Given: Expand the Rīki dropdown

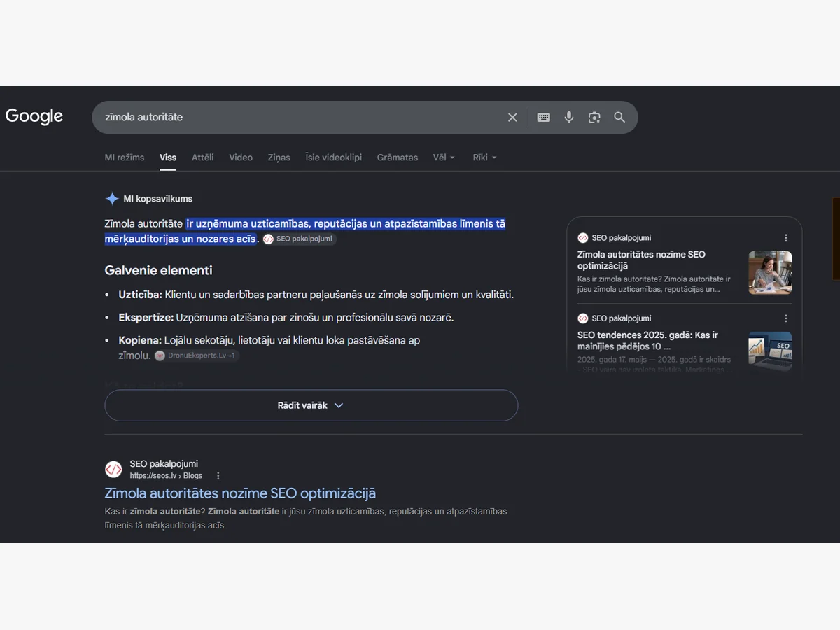Looking at the screenshot, I should click(484, 157).
